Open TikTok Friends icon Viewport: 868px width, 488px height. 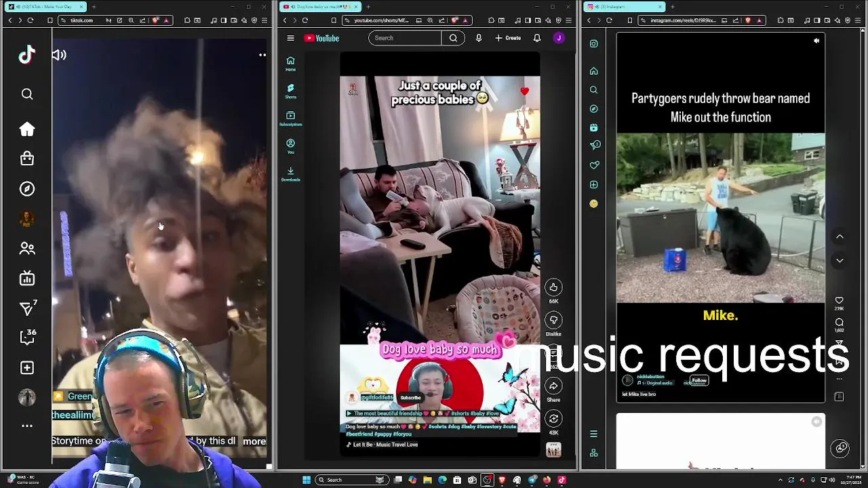click(27, 249)
